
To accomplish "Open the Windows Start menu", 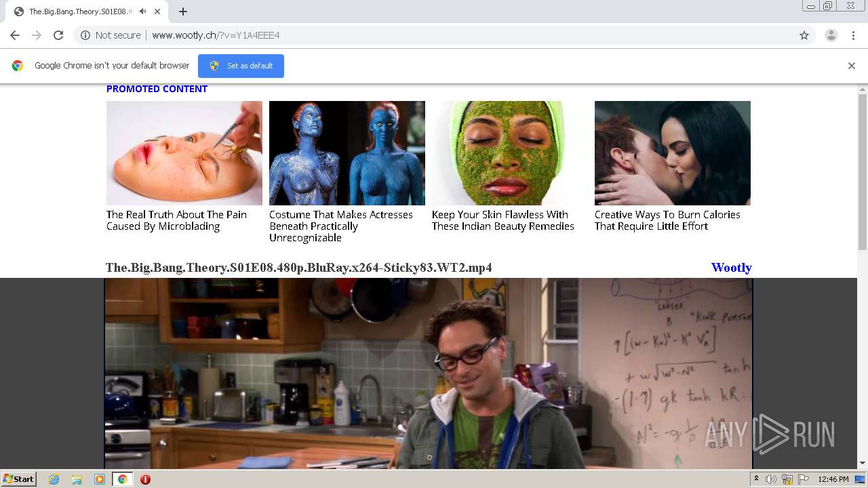I will pos(18,479).
